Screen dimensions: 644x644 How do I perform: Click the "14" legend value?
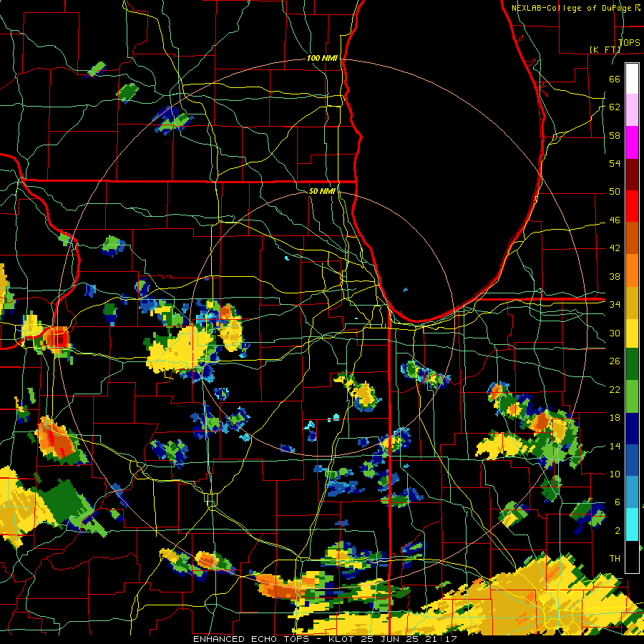tap(615, 446)
